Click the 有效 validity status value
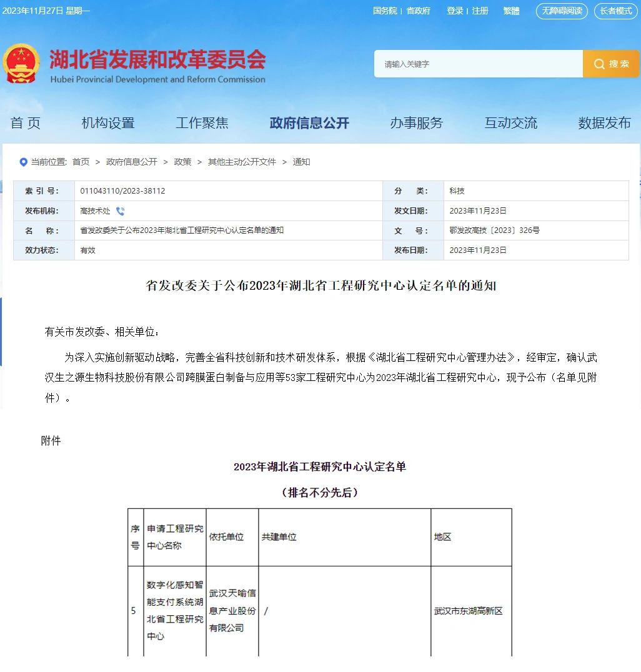 [x=88, y=250]
